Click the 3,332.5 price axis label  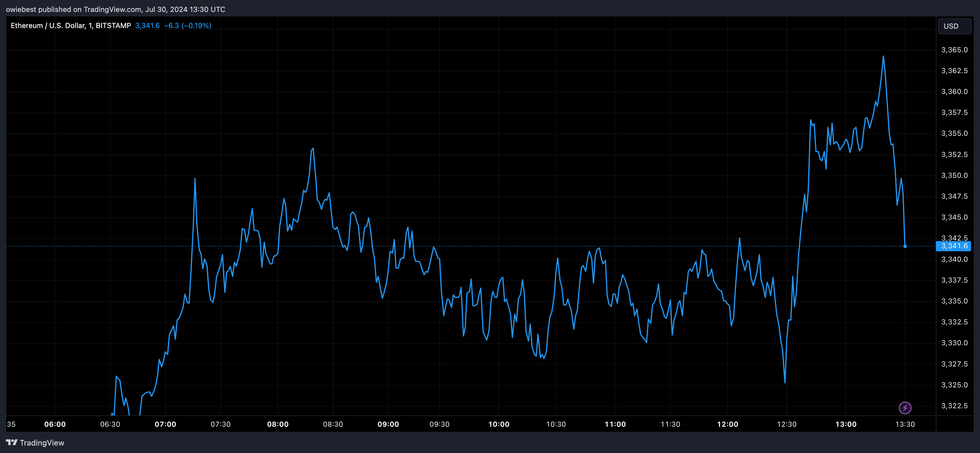click(954, 322)
